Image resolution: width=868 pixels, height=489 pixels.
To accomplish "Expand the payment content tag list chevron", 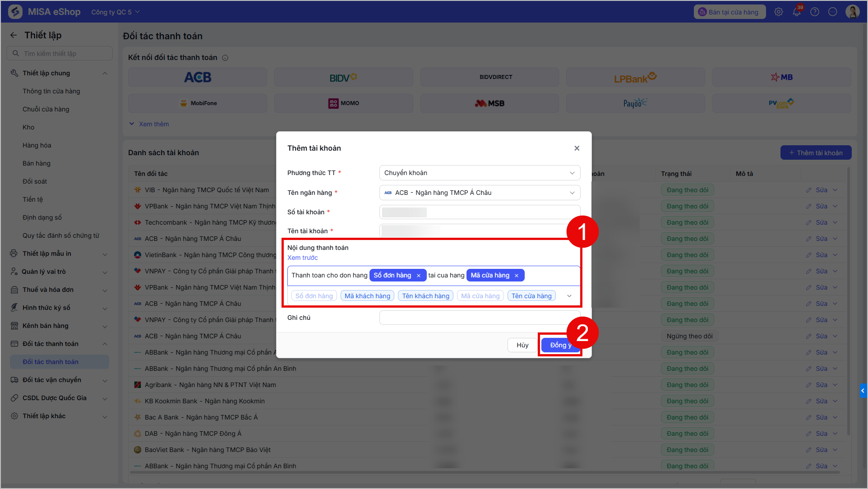I will pos(569,296).
